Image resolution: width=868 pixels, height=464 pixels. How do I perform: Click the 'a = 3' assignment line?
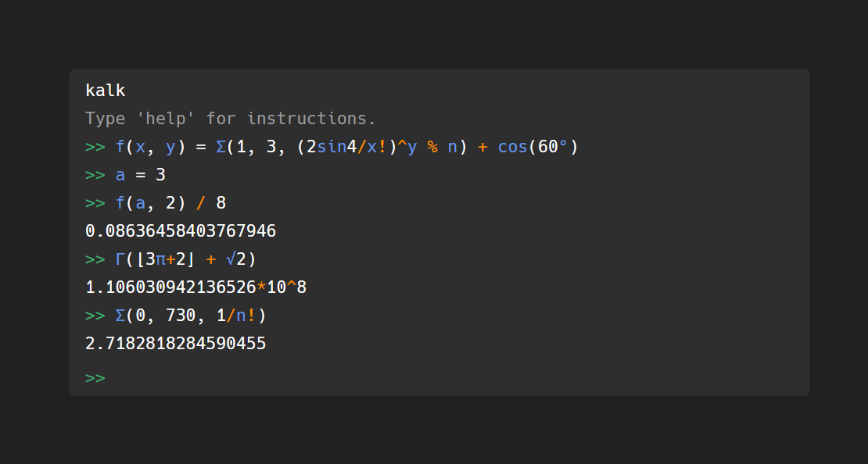tap(141, 175)
